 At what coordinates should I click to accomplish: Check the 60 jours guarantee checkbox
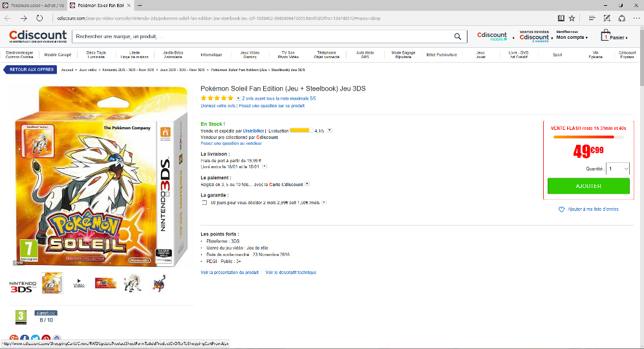pyautogui.click(x=204, y=202)
